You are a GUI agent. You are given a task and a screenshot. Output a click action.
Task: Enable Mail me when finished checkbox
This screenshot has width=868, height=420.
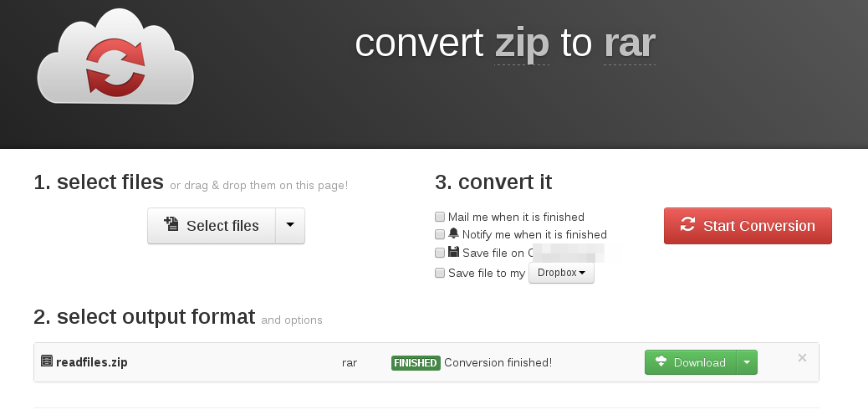pyautogui.click(x=440, y=218)
